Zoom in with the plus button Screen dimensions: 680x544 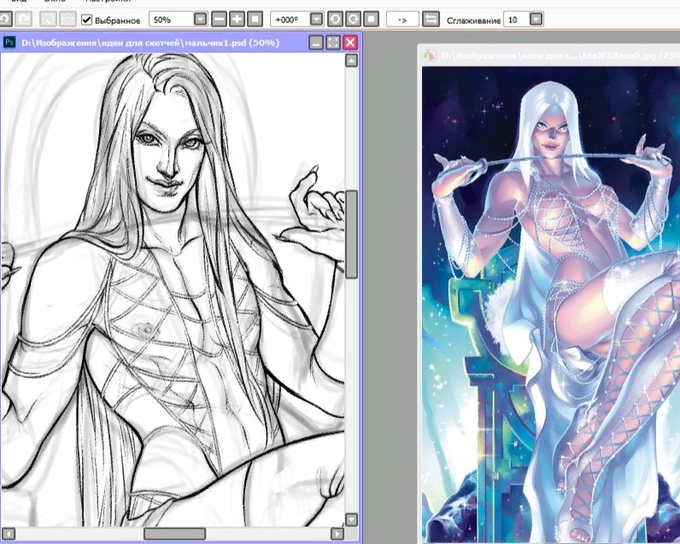pyautogui.click(x=237, y=20)
